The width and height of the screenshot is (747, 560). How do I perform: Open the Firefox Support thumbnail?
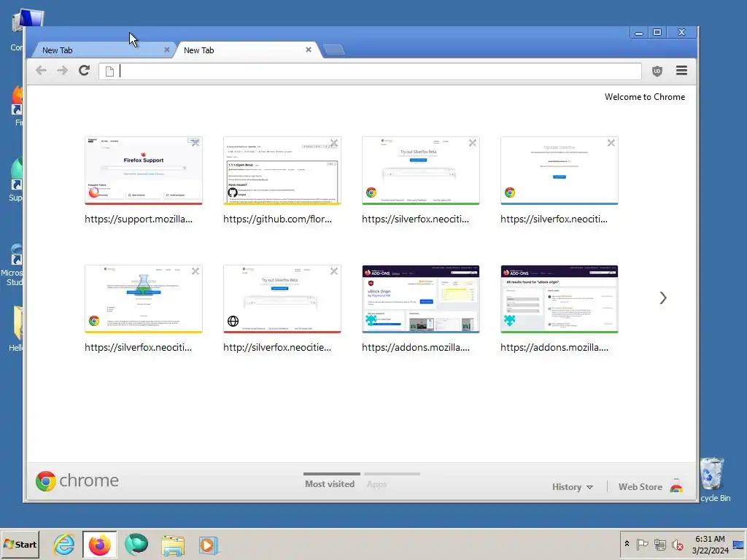[x=144, y=171]
